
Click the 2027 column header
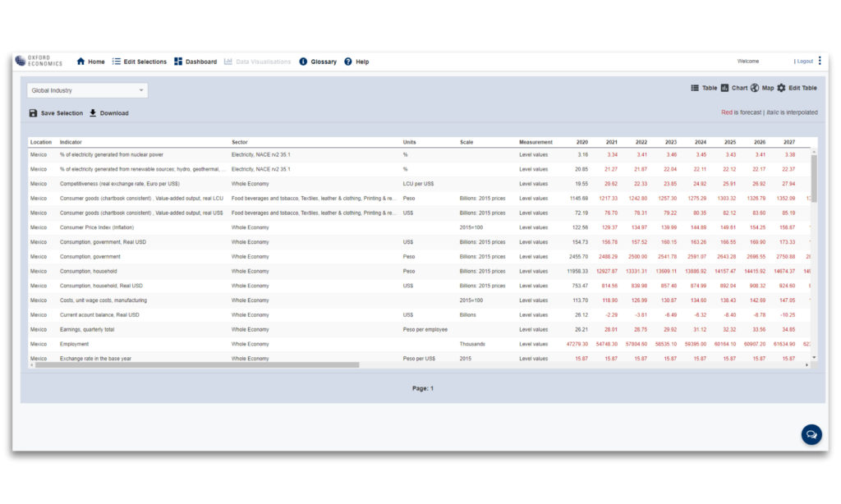tap(789, 142)
